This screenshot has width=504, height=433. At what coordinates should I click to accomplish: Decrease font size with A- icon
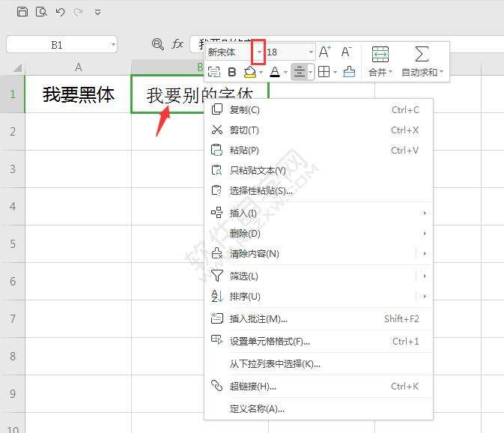pyautogui.click(x=347, y=52)
